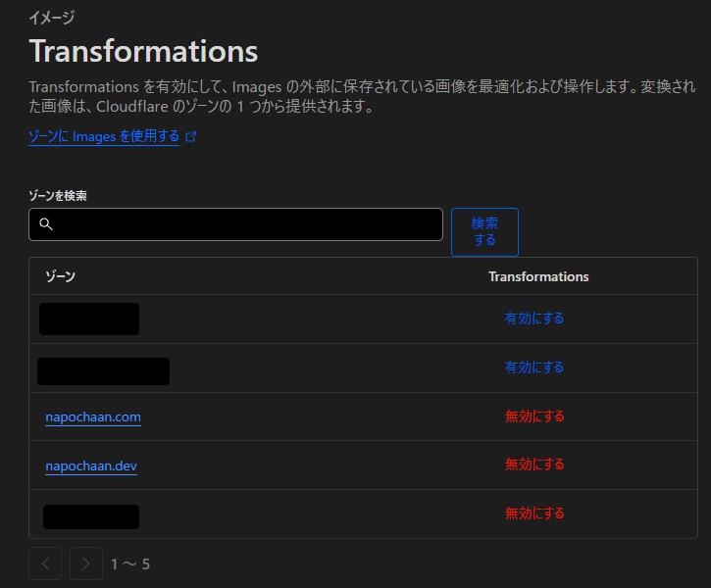Click the '1 ～ 5' pagination text
Image resolution: width=711 pixels, height=588 pixels.
pos(130,564)
